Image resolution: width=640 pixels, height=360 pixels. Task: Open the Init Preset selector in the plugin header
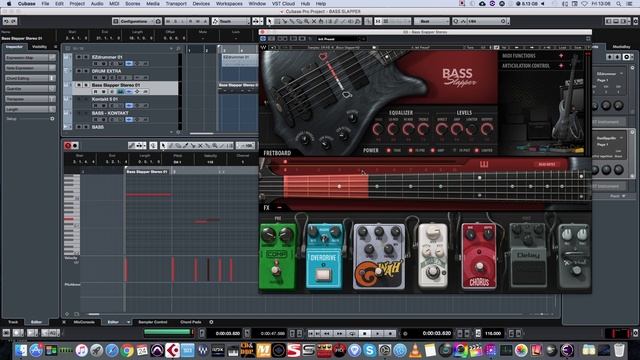tap(341, 39)
